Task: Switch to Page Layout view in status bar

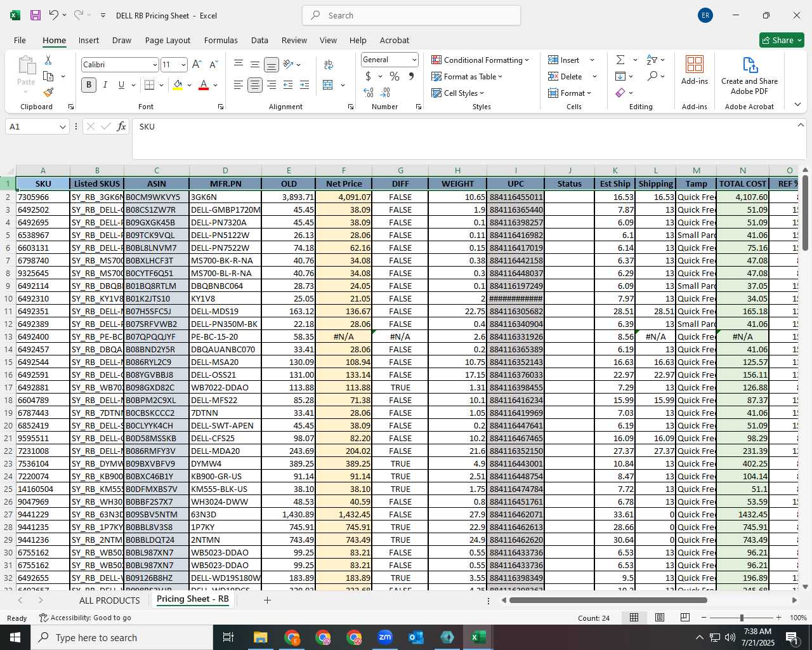Action: coord(660,618)
